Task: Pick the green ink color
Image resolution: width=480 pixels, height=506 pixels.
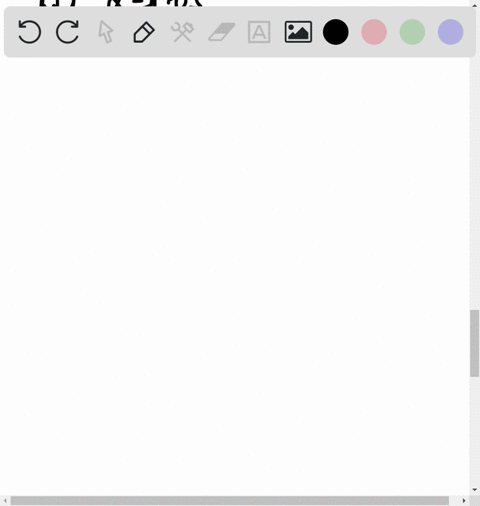Action: click(x=412, y=32)
